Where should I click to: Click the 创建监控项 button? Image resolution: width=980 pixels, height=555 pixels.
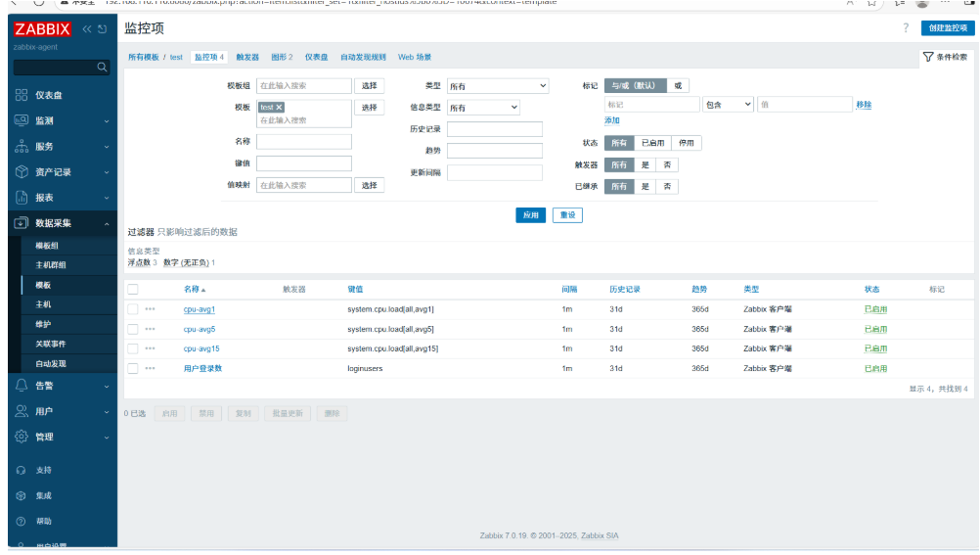[x=948, y=28]
